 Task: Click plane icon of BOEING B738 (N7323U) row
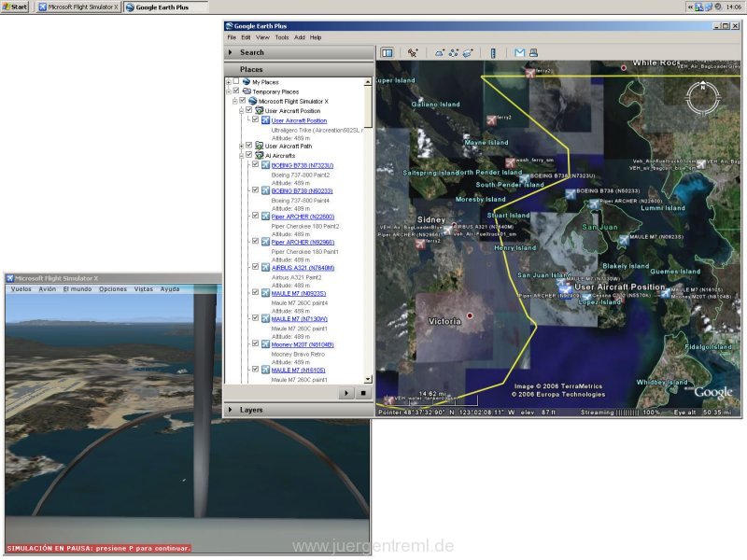click(265, 165)
